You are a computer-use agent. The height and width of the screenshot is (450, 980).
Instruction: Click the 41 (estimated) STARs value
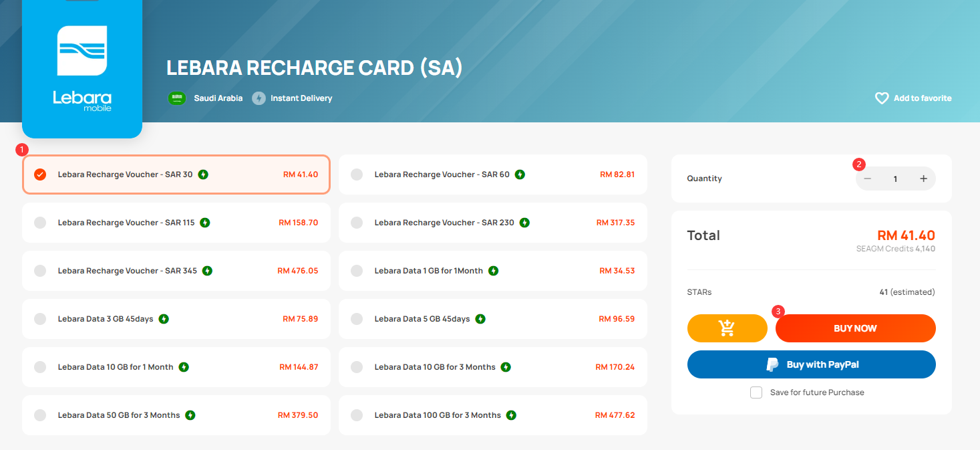pos(907,292)
